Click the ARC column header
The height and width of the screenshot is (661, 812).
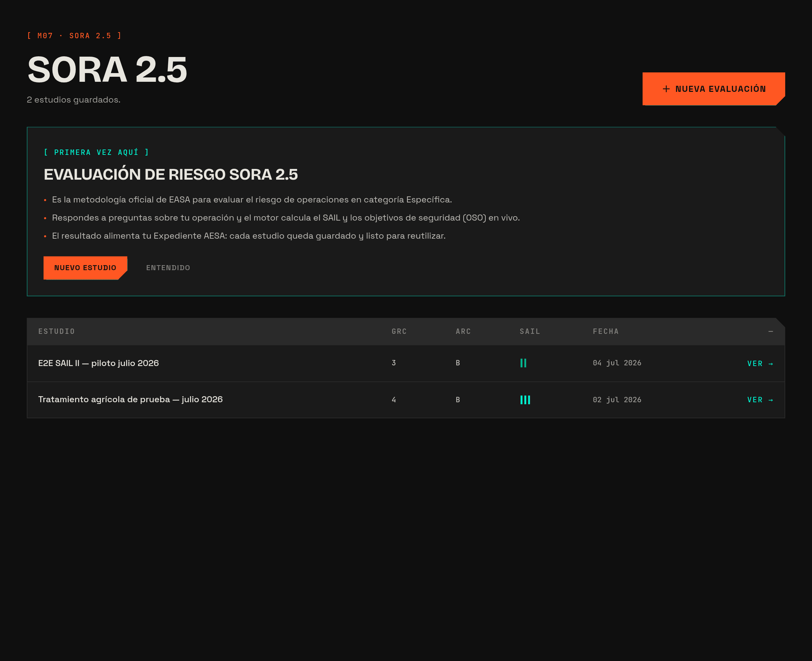click(463, 331)
